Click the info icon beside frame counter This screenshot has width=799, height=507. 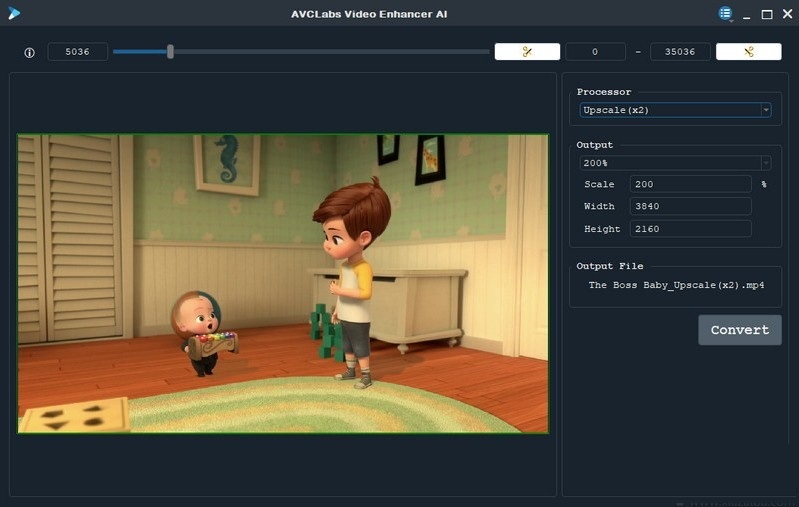coord(30,52)
